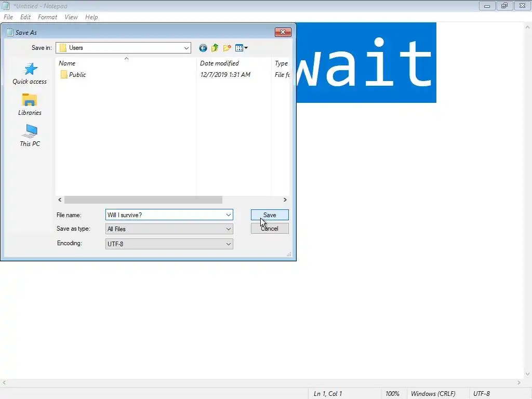The height and width of the screenshot is (399, 532).
Task: Open the Save as type dropdown
Action: (169, 229)
